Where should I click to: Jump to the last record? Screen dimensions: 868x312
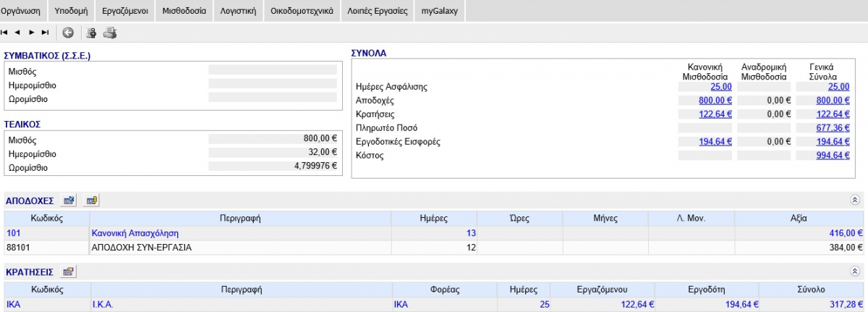(46, 33)
